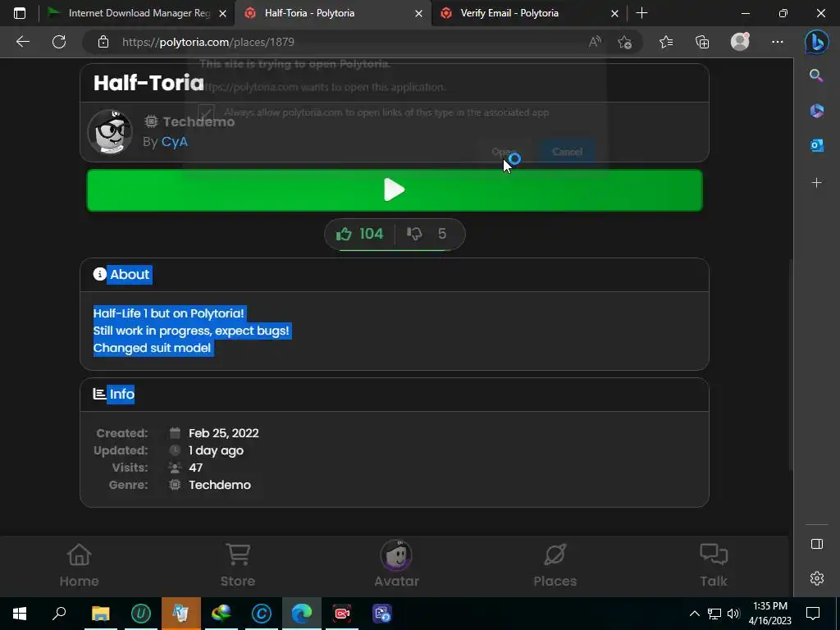The image size is (840, 630).
Task: Open Windows taskbar search
Action: point(59,614)
